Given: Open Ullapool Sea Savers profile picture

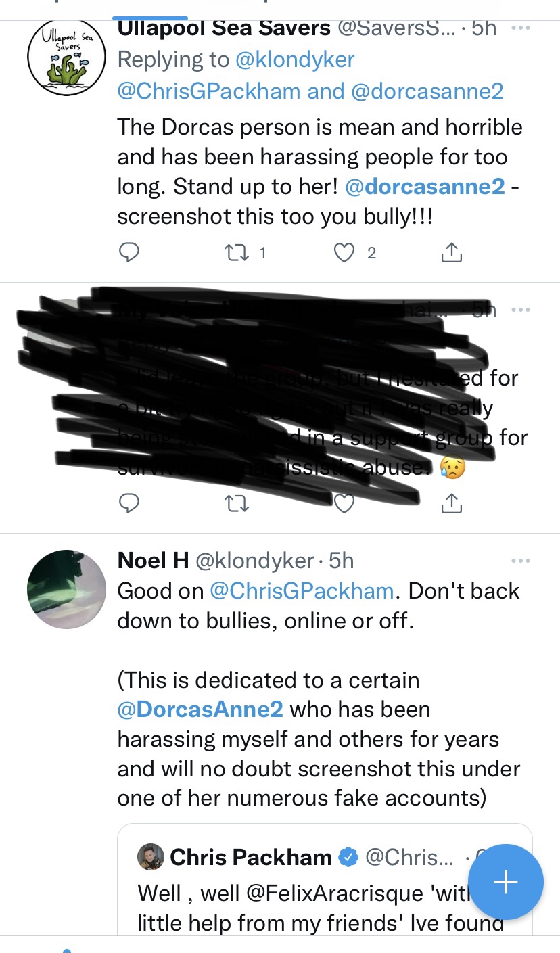Looking at the screenshot, I should pyautogui.click(x=66, y=56).
